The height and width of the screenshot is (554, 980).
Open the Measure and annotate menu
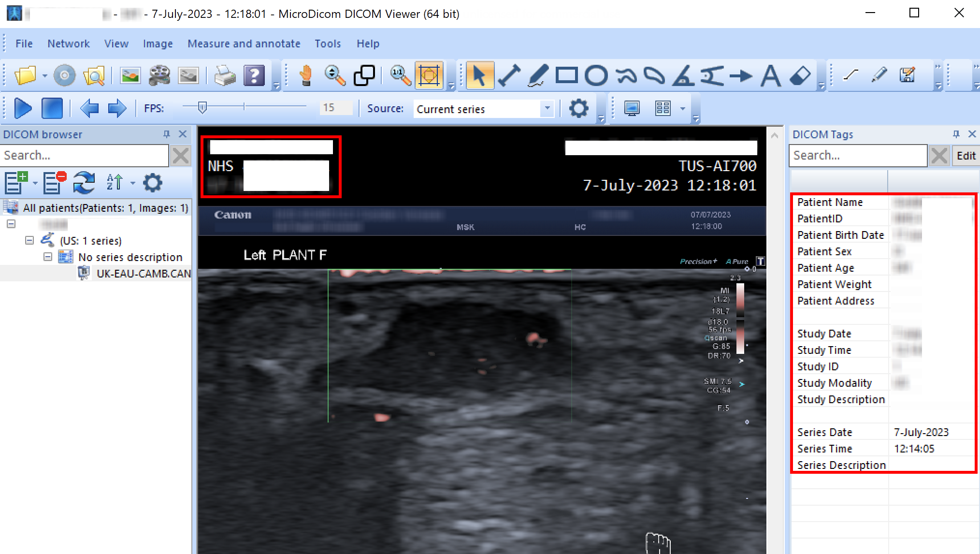pos(244,44)
